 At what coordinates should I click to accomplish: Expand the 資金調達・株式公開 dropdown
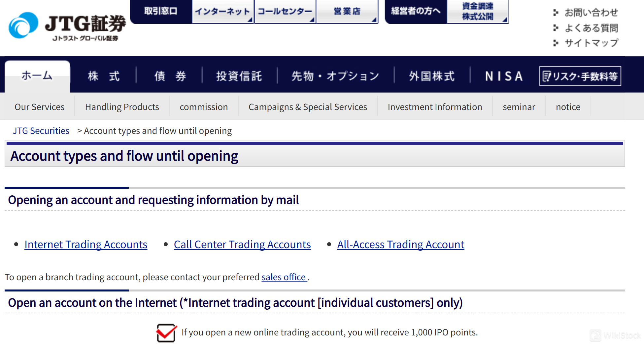pyautogui.click(x=478, y=11)
